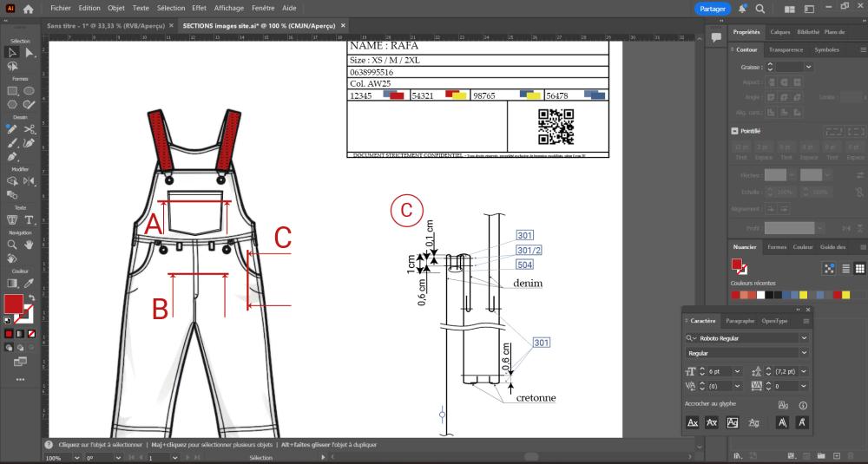Select the Type (T) tool

click(29, 220)
